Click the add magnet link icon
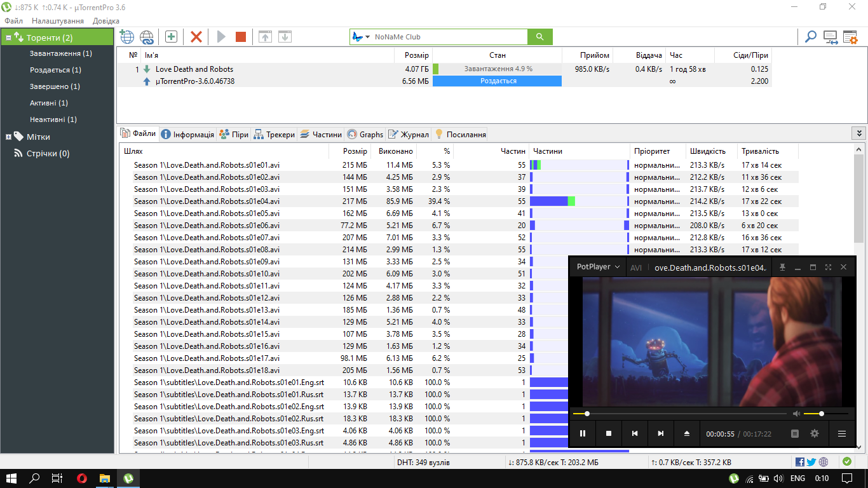The image size is (868, 488). pos(147,37)
